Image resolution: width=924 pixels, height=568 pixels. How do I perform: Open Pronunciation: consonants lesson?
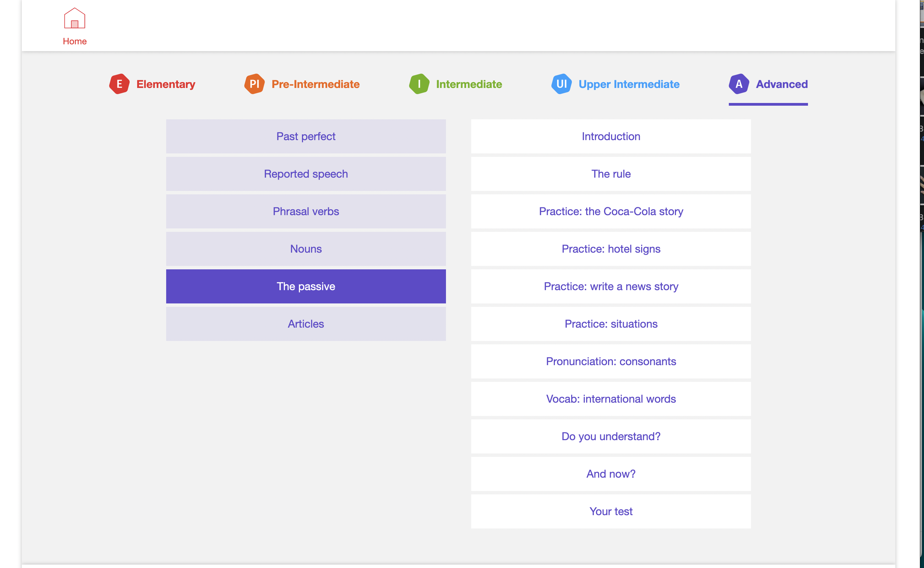point(610,361)
